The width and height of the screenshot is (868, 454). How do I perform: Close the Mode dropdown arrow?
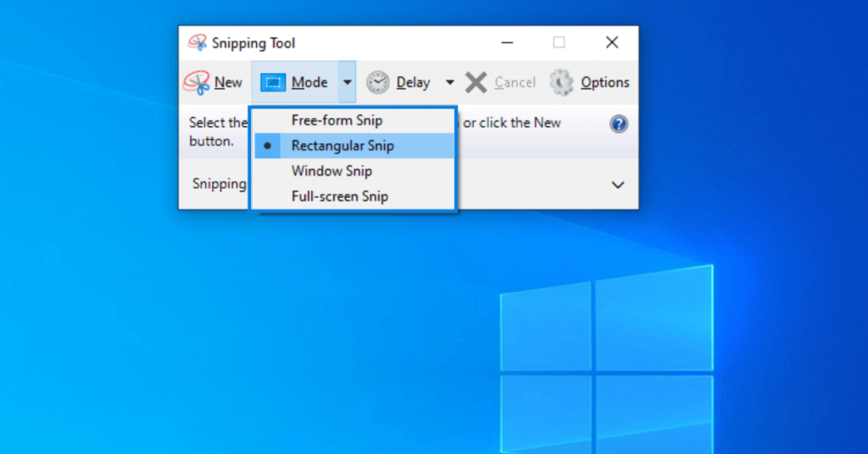click(347, 82)
